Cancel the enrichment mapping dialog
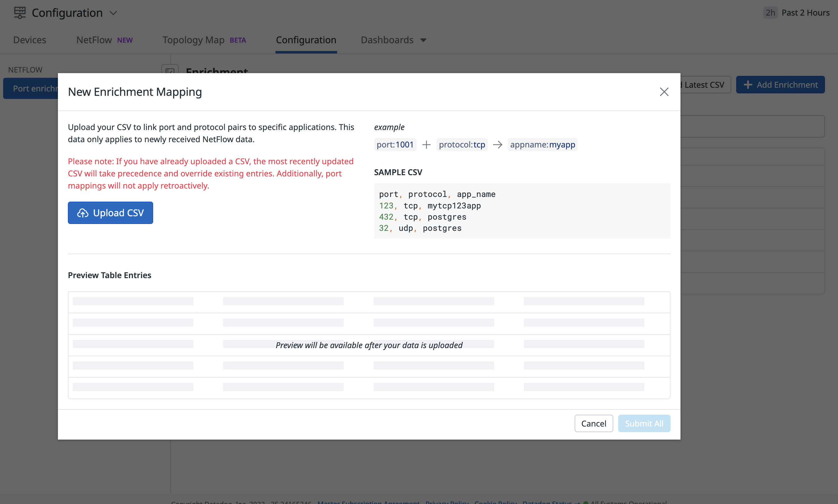 [593, 423]
